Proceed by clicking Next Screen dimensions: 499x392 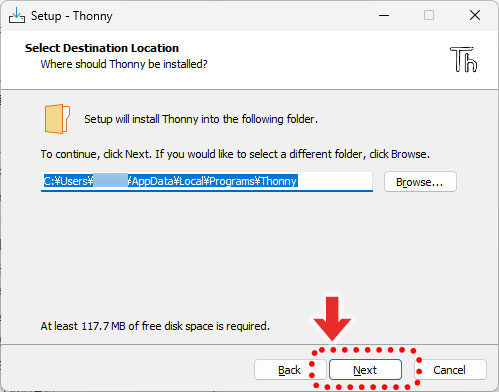point(365,370)
